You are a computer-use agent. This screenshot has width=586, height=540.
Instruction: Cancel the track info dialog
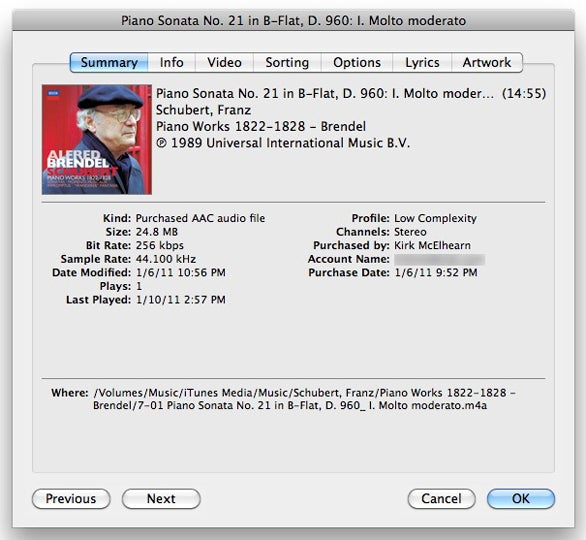point(441,499)
